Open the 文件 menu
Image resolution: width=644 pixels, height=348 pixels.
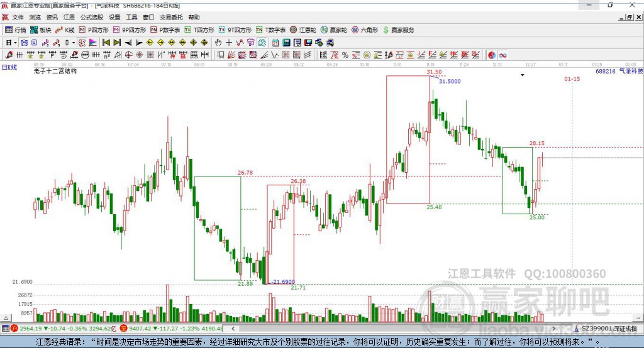pyautogui.click(x=18, y=17)
